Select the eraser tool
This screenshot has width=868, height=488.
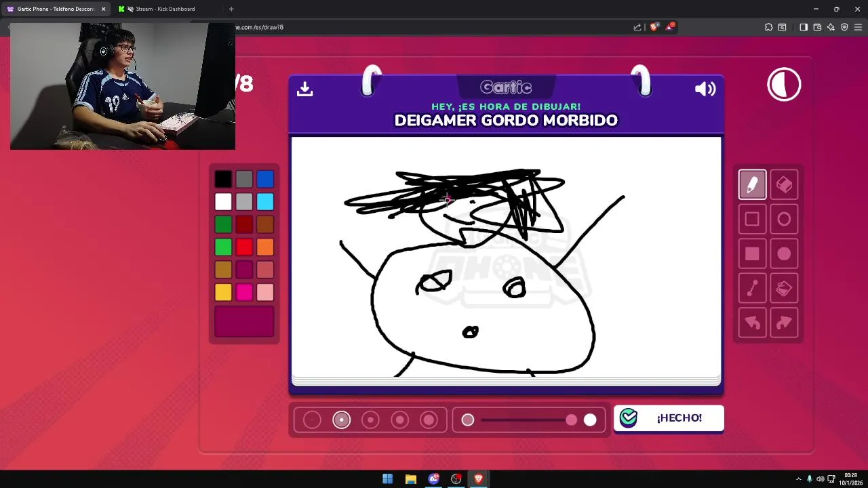click(784, 184)
